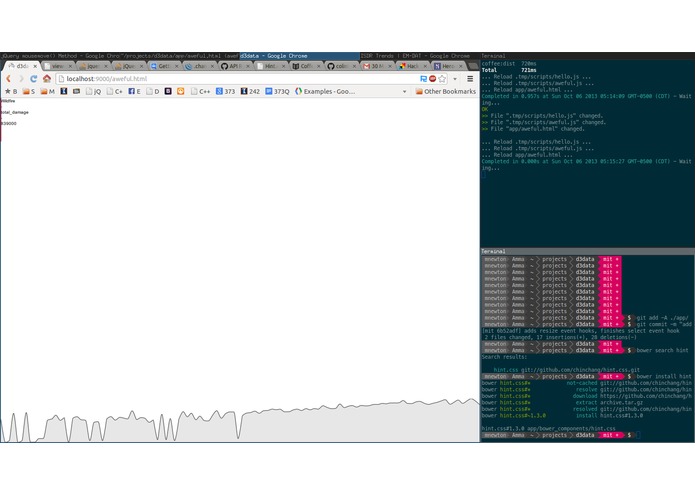Switch to the 'Hint' tab

[270, 66]
